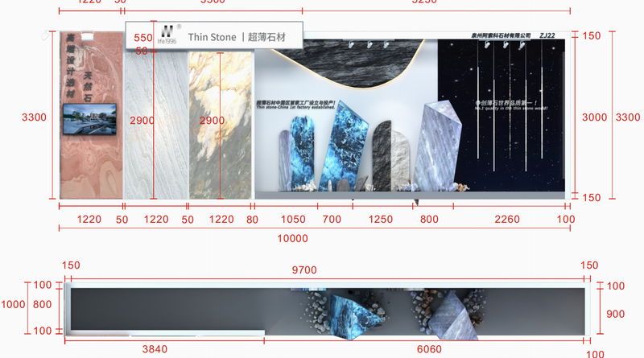This screenshot has width=644, height=358.
Task: Click the "700" dimension label
Action: tap(332, 220)
